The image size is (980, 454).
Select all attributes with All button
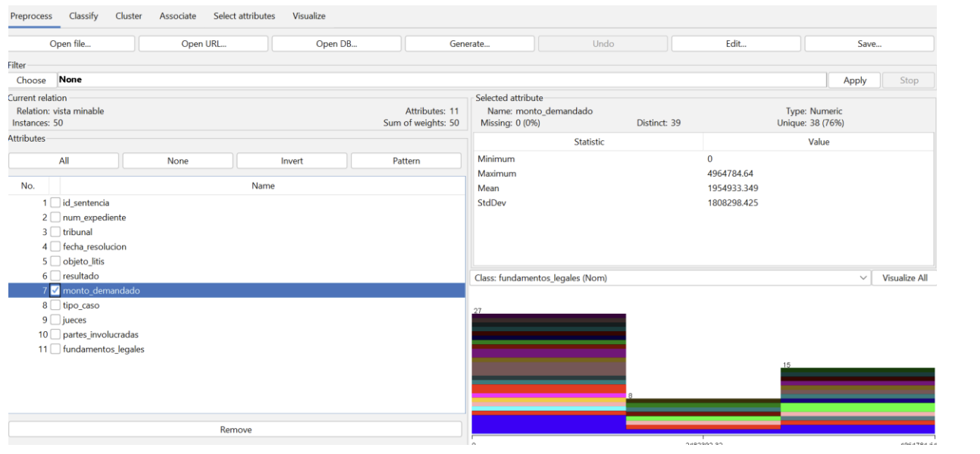click(64, 161)
